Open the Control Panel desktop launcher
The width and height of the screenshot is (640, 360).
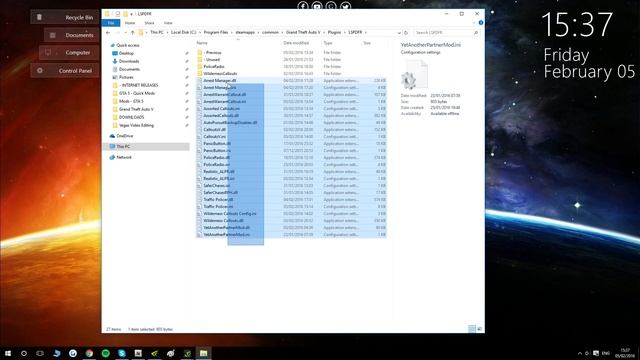tap(65, 70)
